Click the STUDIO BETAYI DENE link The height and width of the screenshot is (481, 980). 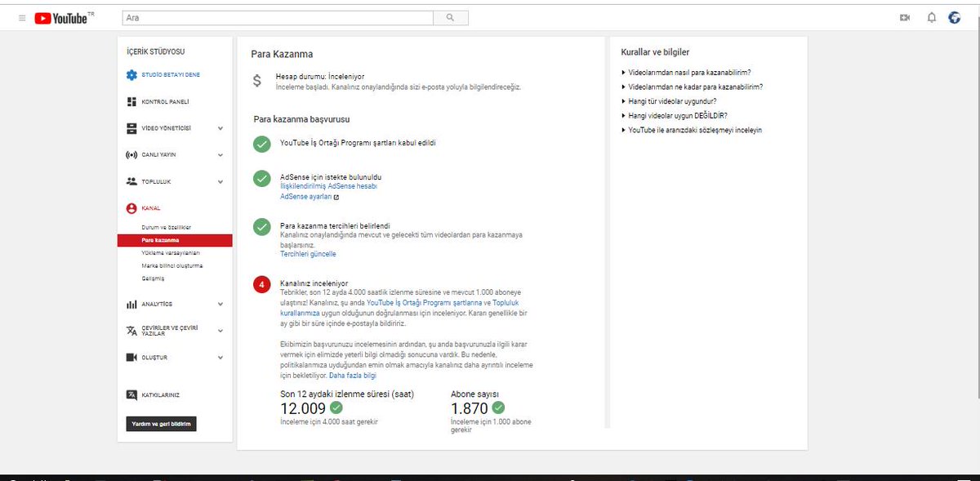(x=171, y=75)
